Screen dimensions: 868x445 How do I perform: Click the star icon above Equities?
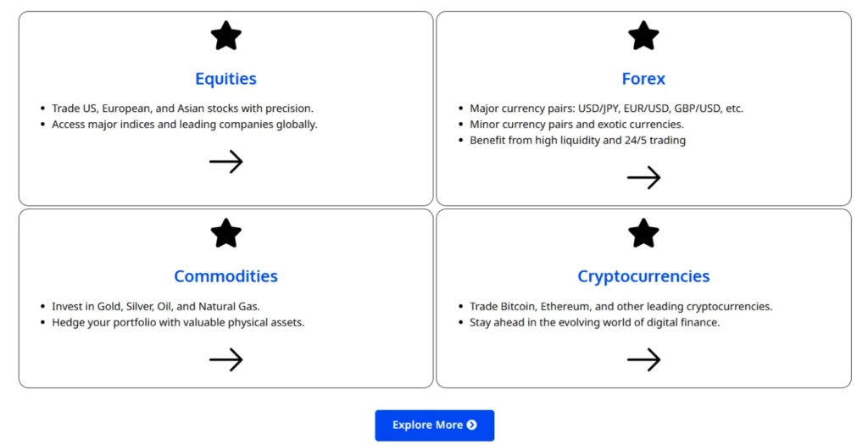[225, 36]
